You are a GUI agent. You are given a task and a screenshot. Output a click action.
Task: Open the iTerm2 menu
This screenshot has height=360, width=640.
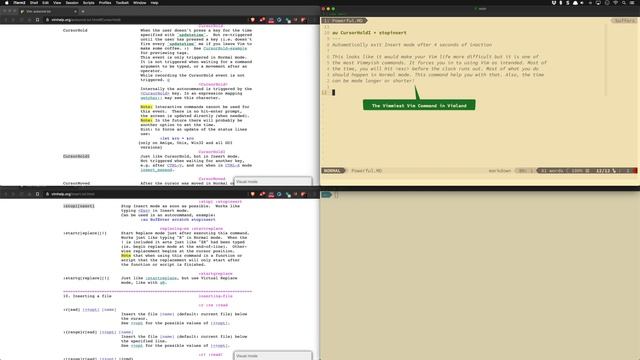pyautogui.click(x=19, y=2)
